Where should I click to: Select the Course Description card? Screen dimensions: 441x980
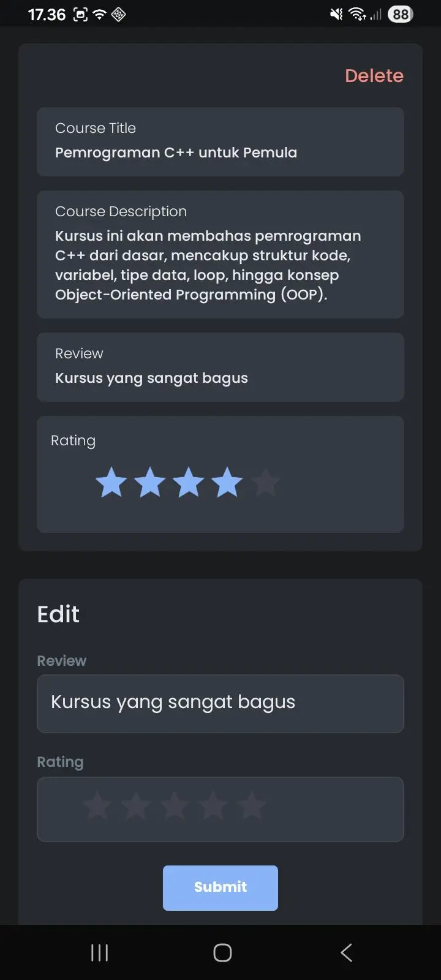[221, 254]
